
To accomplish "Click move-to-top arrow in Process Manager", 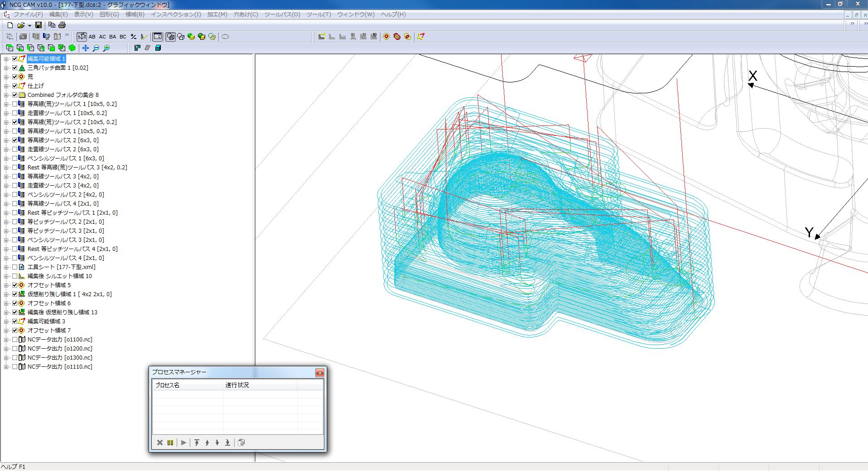I will pos(197,442).
